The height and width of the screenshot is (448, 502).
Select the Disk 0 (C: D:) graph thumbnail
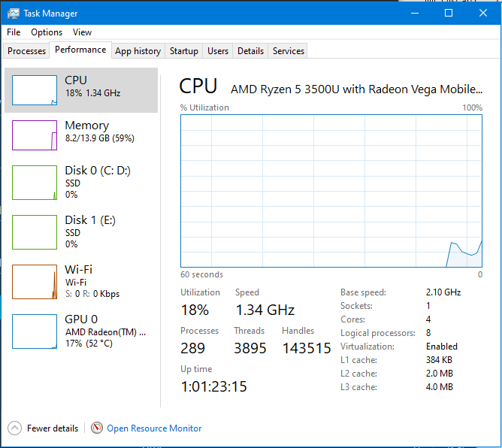click(x=35, y=183)
